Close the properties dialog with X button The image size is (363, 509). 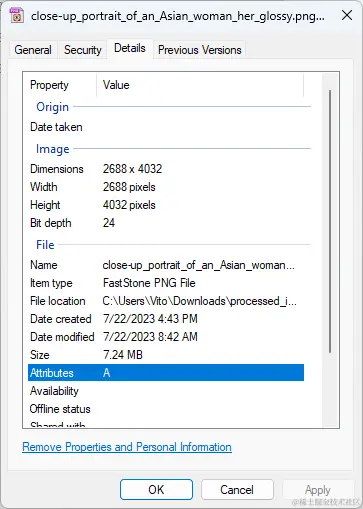point(347,15)
